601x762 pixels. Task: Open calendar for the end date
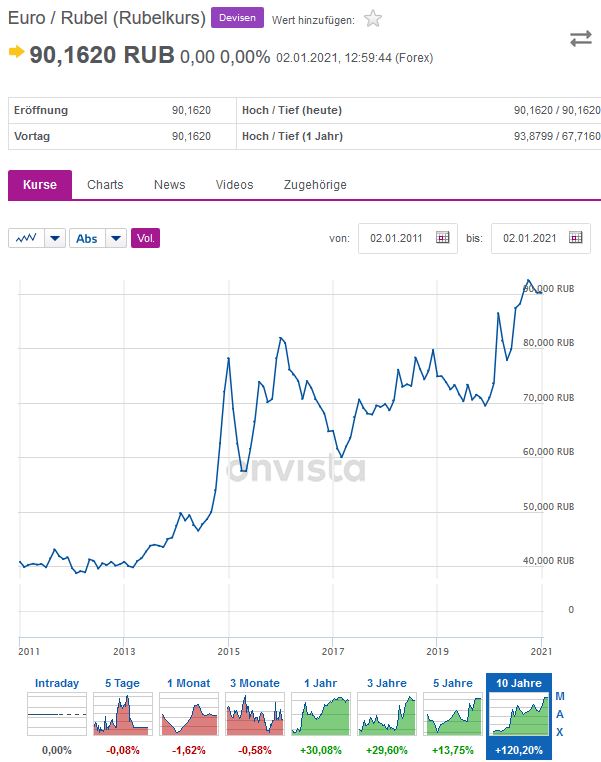[575, 238]
